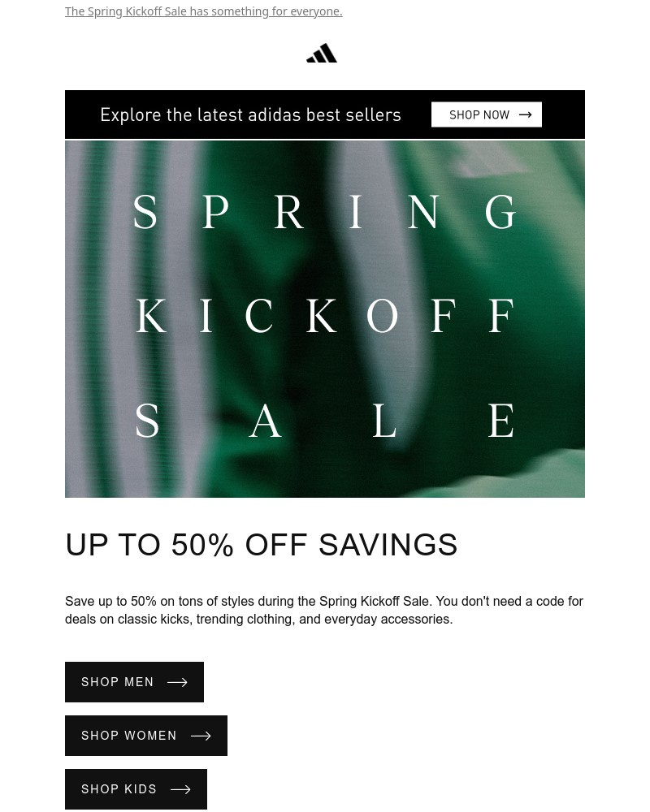This screenshot has width=650, height=812.
Task: Select the arrow icon on SHOP KIDS
Action: pyautogui.click(x=180, y=789)
